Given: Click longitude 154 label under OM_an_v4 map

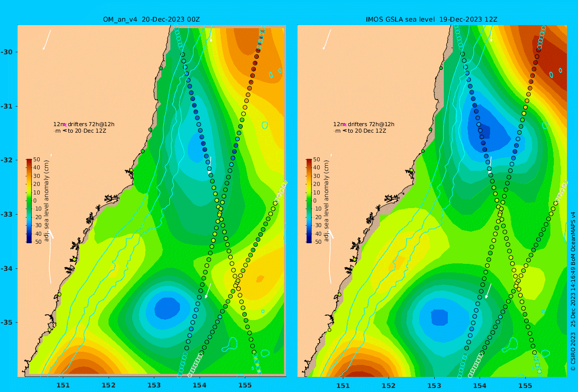Looking at the screenshot, I should pyautogui.click(x=200, y=386).
